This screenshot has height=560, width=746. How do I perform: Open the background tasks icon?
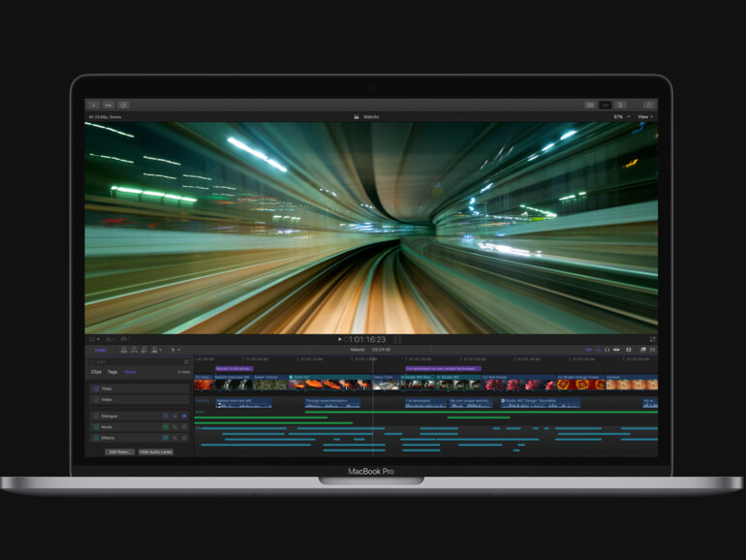coord(123,105)
